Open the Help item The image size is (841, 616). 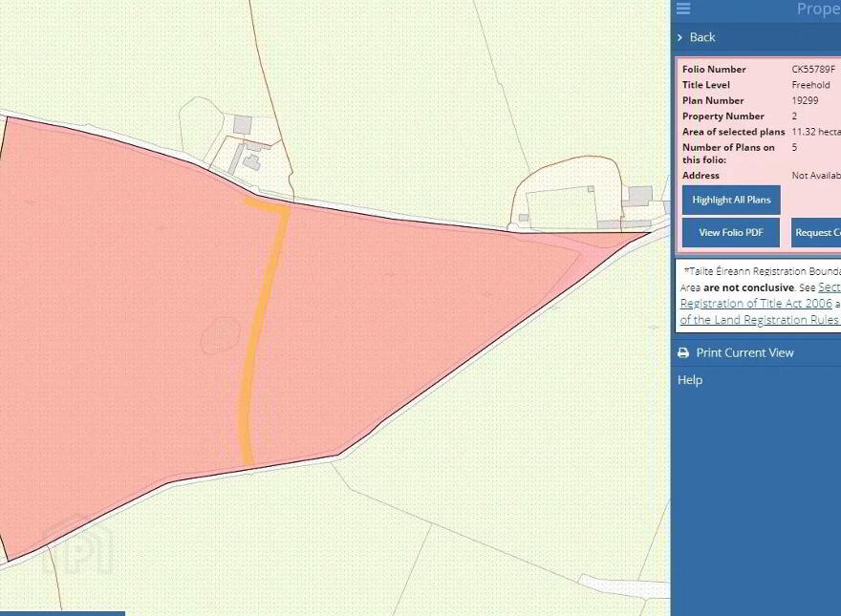690,380
